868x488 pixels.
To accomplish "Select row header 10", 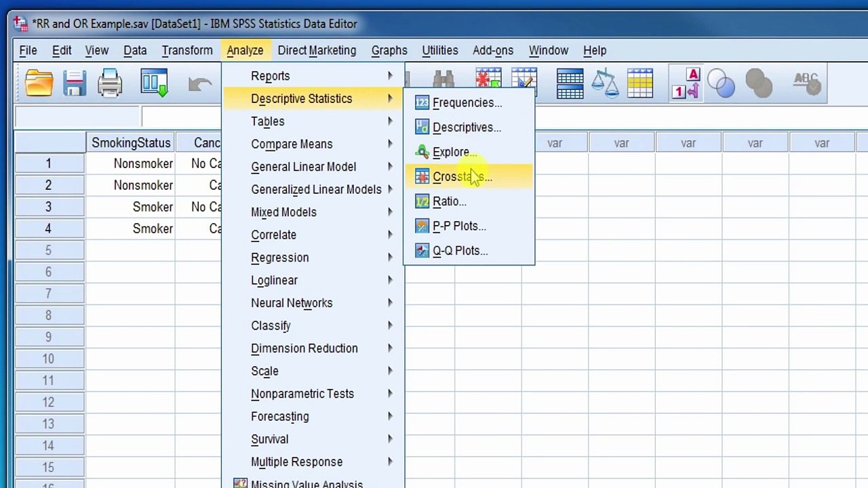I will (x=49, y=359).
